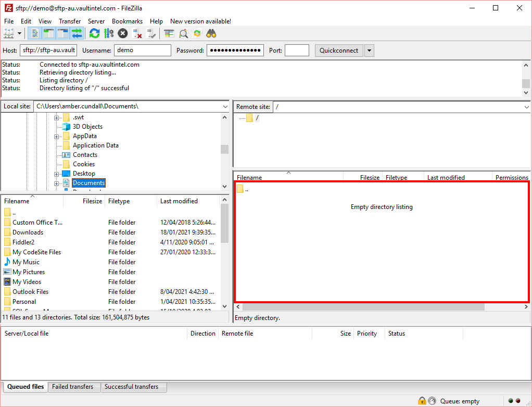
Task: Click the remote pane horizontal scrollbar
Action: [364, 307]
